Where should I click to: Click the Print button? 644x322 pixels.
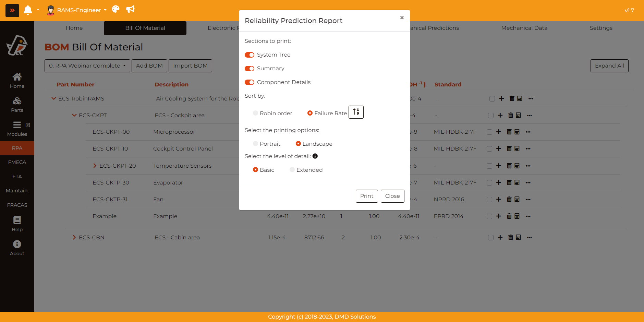pos(366,196)
